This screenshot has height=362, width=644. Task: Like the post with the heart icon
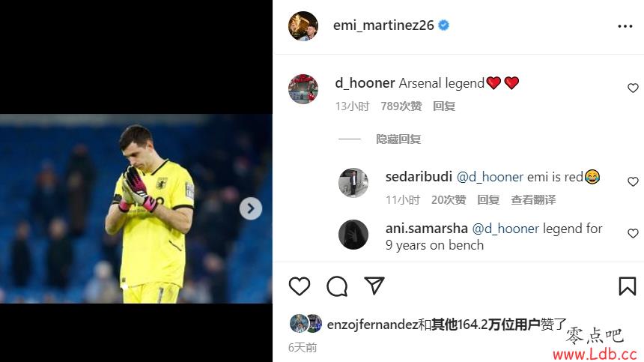[x=300, y=286]
